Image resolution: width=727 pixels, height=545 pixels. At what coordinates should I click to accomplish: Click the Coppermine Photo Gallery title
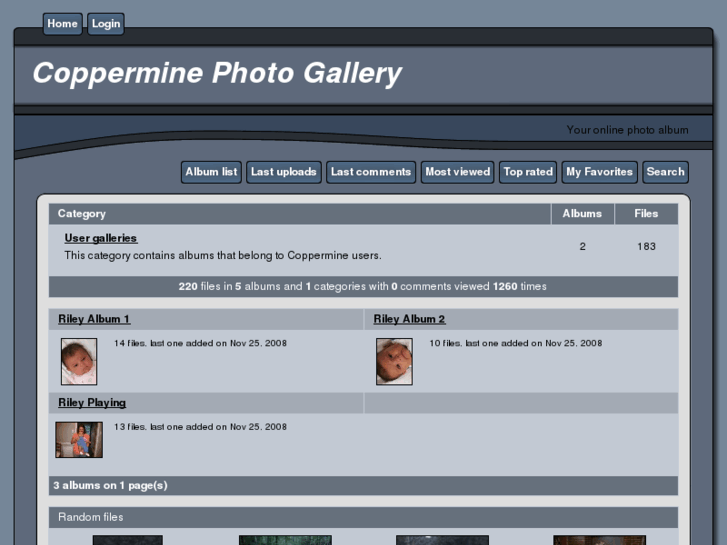217,73
